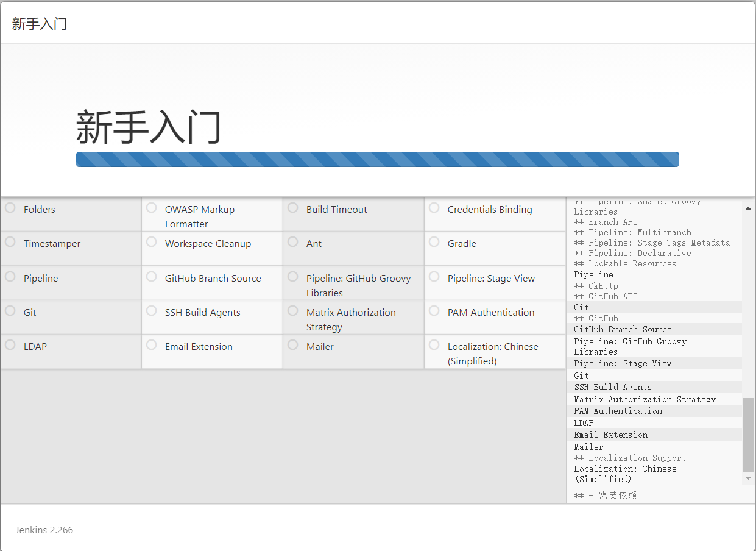
Task: Click the grid status circle beside Pipeline: GitHub Groovy Libraries
Action: 293,277
